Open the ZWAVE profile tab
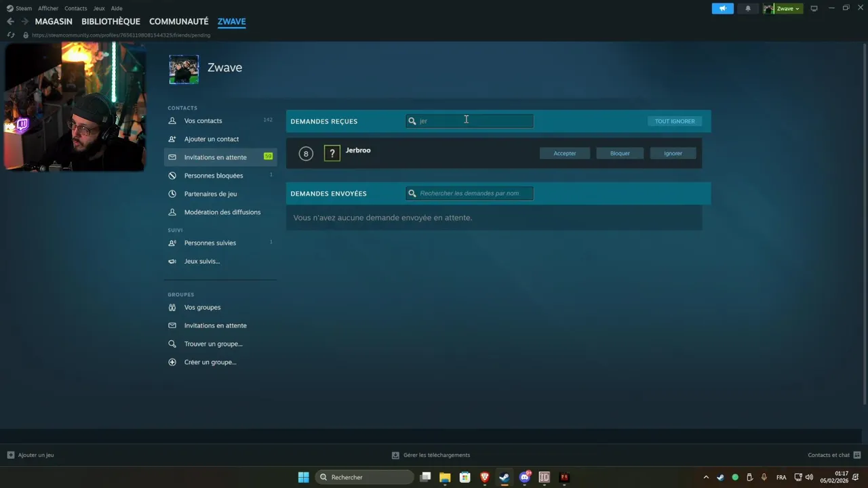Image resolution: width=868 pixels, height=488 pixels. [x=232, y=22]
